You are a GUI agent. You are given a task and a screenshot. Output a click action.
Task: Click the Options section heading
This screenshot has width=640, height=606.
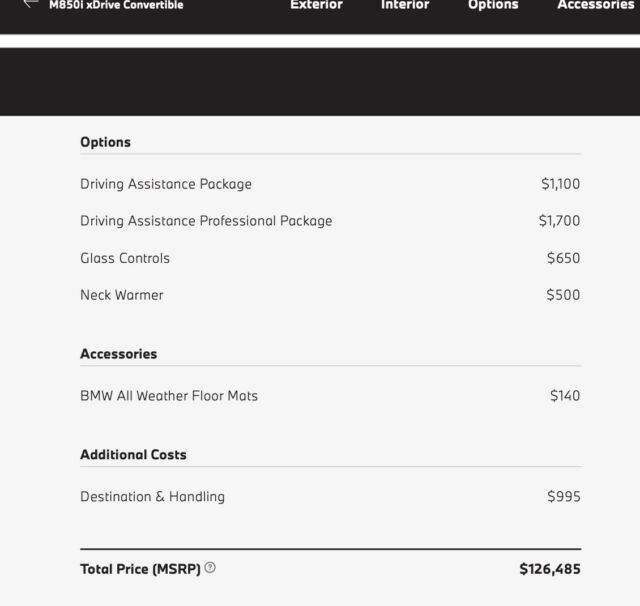pyautogui.click(x=105, y=142)
